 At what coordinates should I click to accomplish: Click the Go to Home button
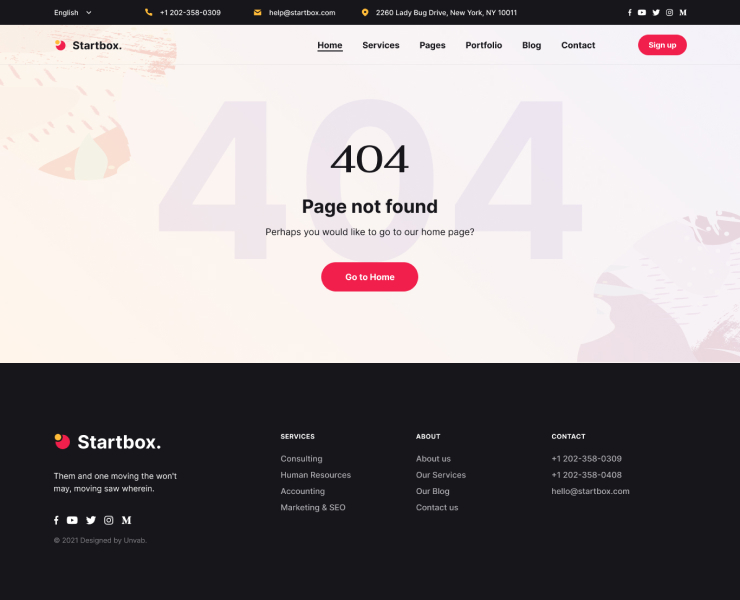[x=370, y=277]
